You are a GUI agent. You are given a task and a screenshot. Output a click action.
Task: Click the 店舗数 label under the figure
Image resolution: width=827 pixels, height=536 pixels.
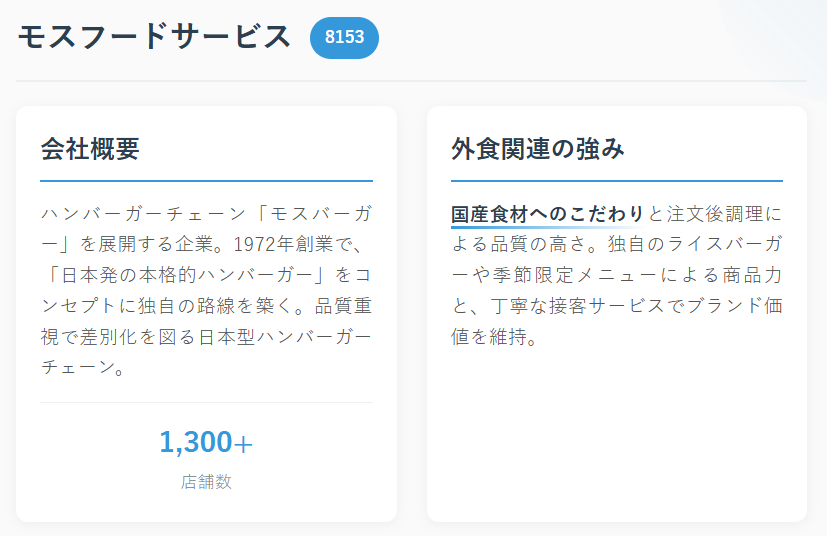pos(206,481)
